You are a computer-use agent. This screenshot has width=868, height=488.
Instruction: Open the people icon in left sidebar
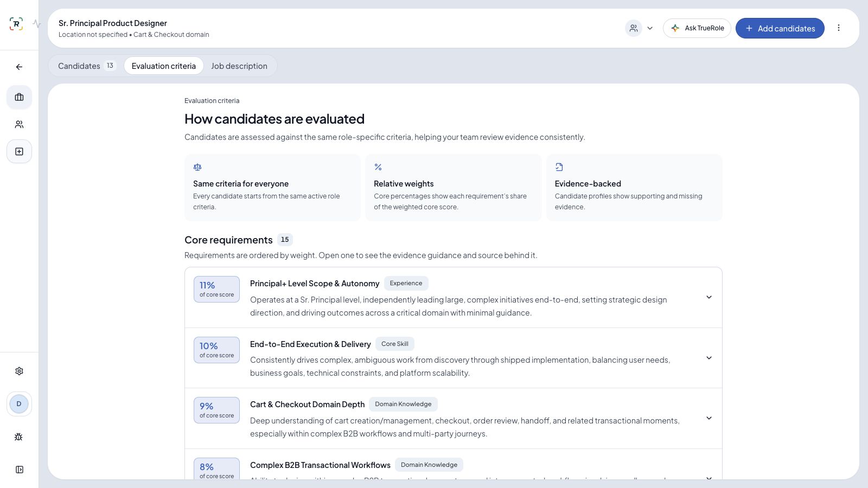(19, 124)
